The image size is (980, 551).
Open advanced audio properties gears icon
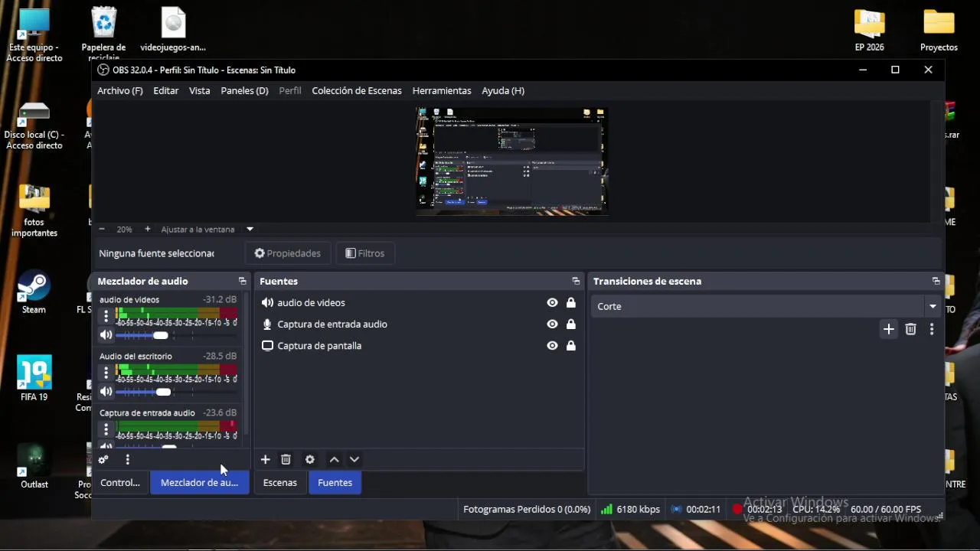tap(103, 460)
